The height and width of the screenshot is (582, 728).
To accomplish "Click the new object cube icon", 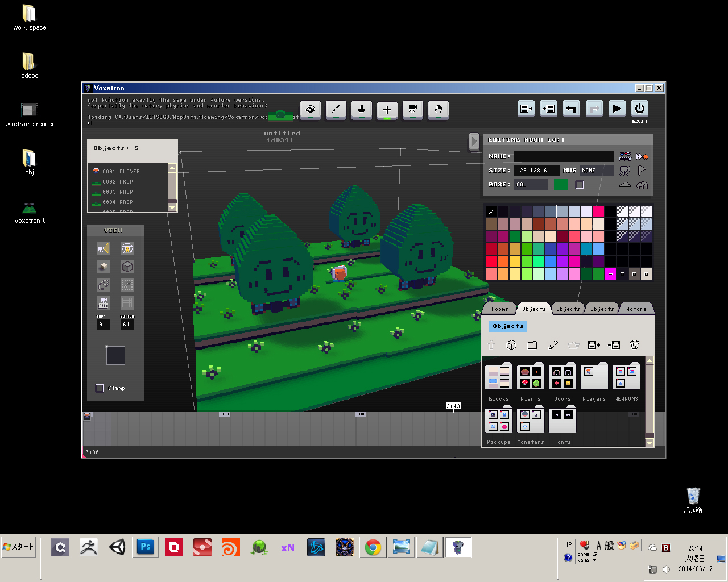I will (x=511, y=345).
